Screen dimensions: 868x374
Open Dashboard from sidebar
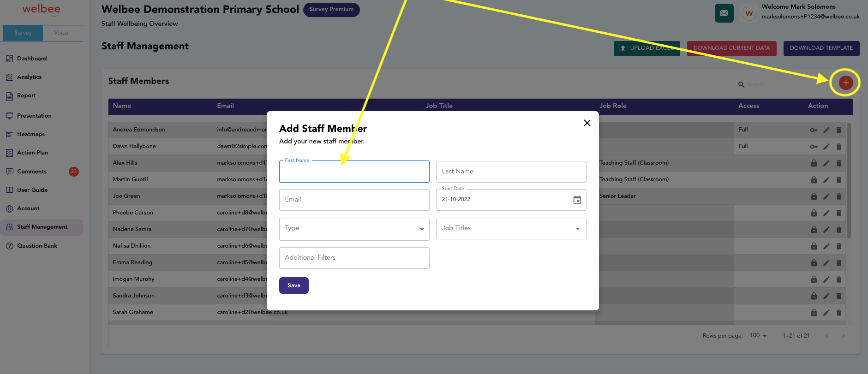(42, 59)
